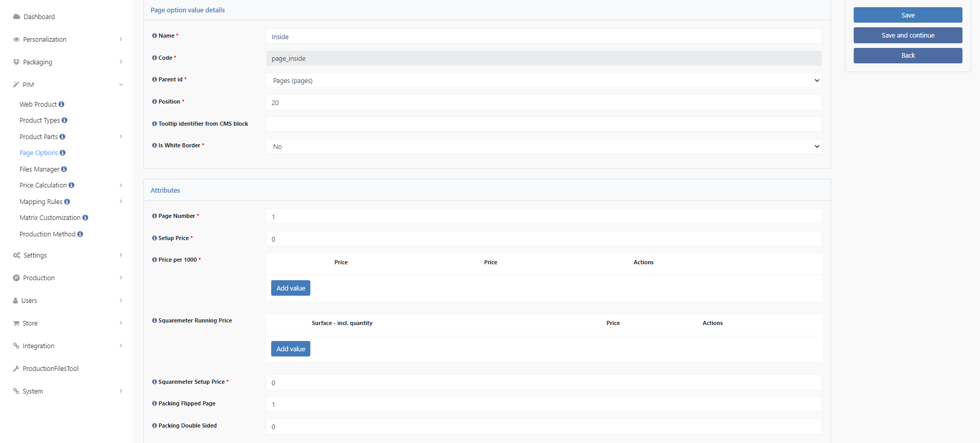The height and width of the screenshot is (443, 980).
Task: Click the Integration link icon
Action: [16, 346]
